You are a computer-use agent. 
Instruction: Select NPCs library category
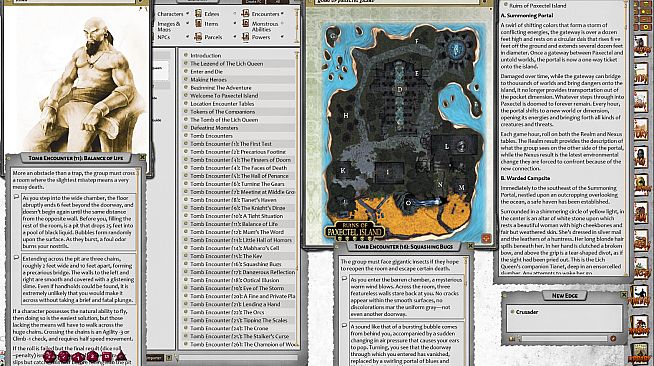(x=164, y=37)
